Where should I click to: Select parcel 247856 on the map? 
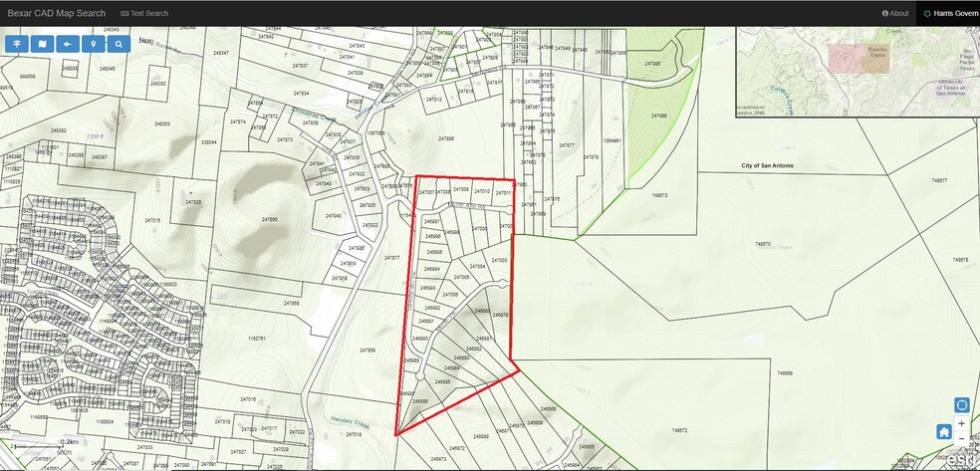[269, 218]
